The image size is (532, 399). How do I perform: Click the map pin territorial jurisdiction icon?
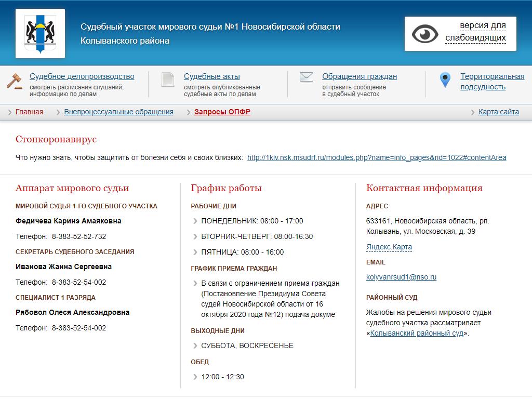(445, 80)
